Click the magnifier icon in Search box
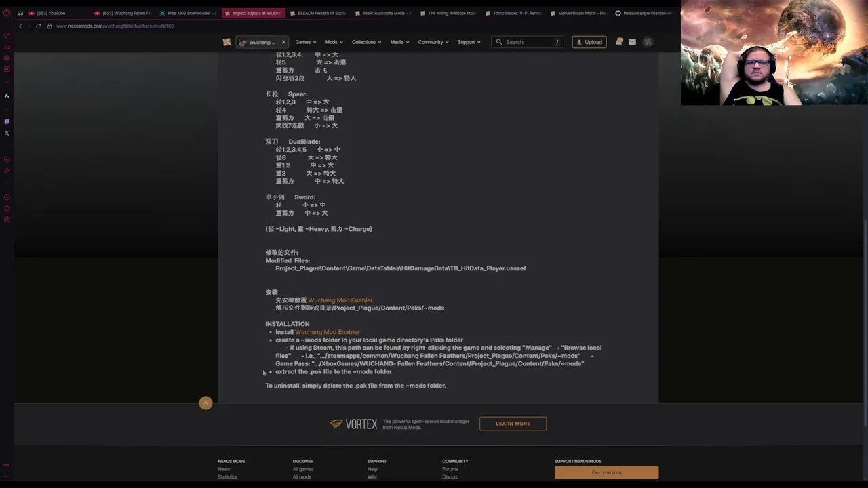This screenshot has width=868, height=488. click(x=499, y=42)
